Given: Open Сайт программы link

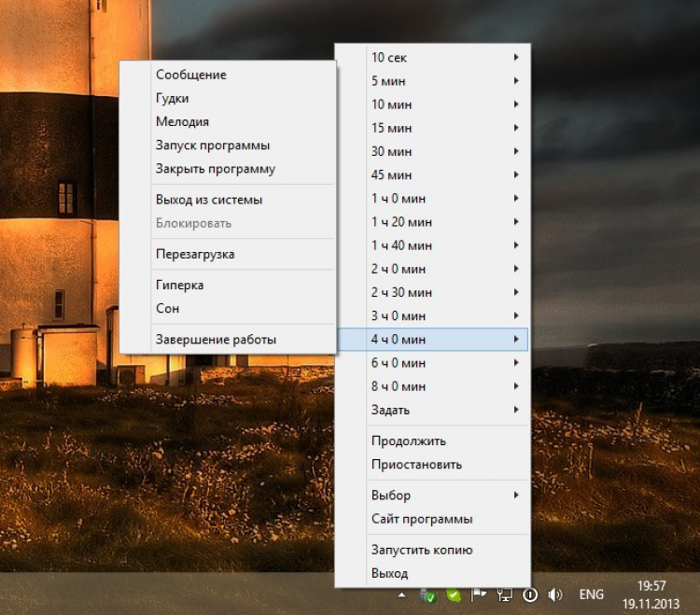Looking at the screenshot, I should [432, 519].
